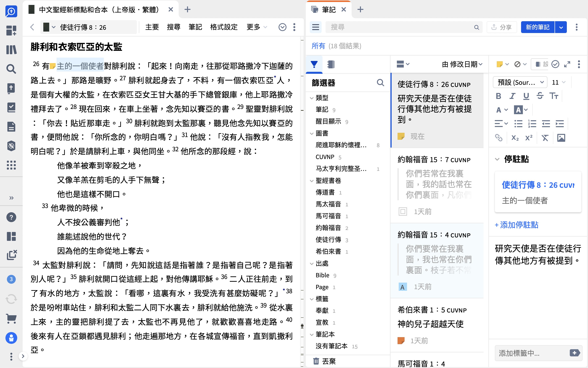Click the 新的筆記 button
588x368 pixels.
point(537,27)
